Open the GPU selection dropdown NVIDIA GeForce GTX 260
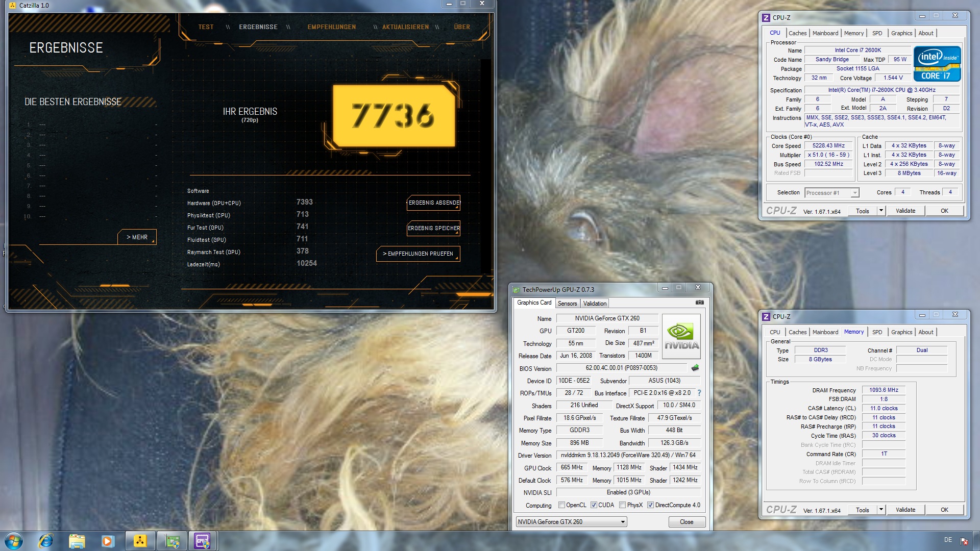 571,522
